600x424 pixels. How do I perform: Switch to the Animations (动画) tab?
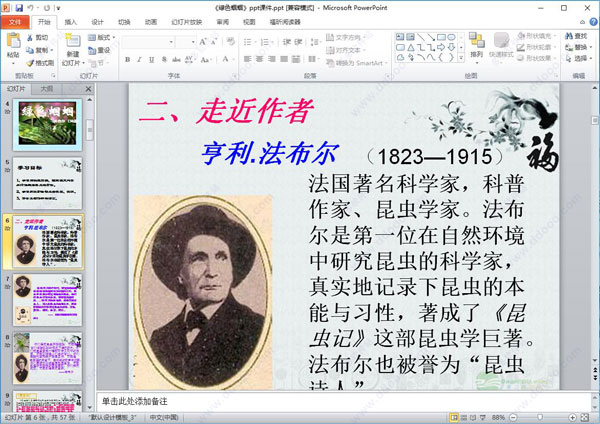(151, 22)
